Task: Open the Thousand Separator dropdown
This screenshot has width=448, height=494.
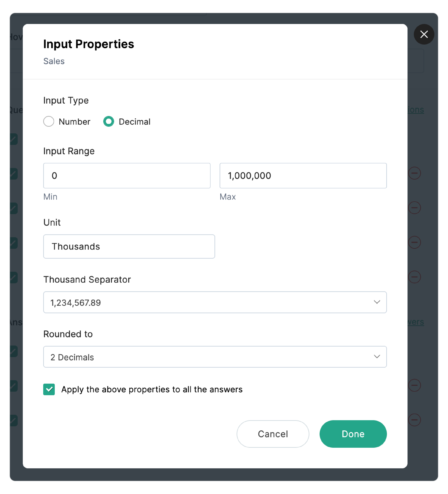Action: 214,302
